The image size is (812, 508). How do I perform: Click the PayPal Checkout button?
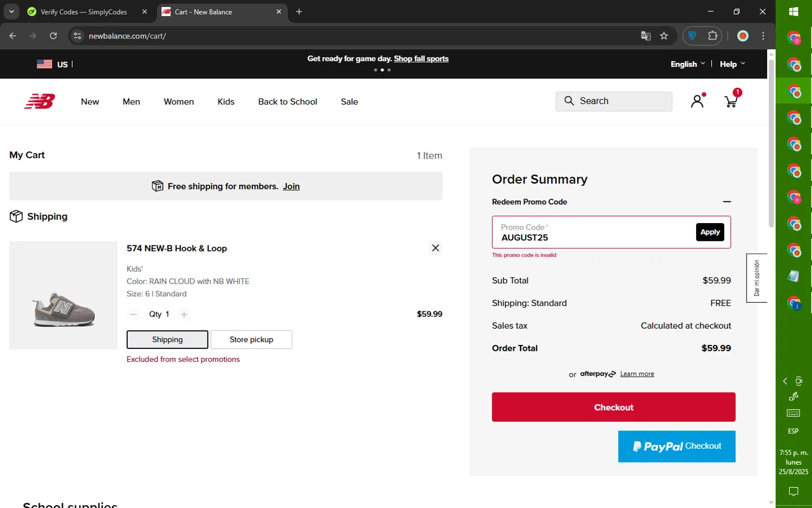pyautogui.click(x=677, y=446)
